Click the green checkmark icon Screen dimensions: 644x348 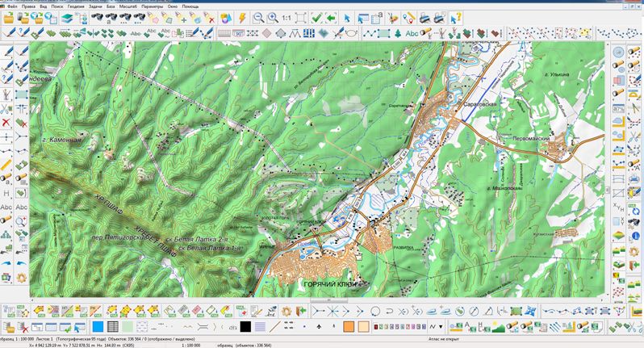[317, 17]
